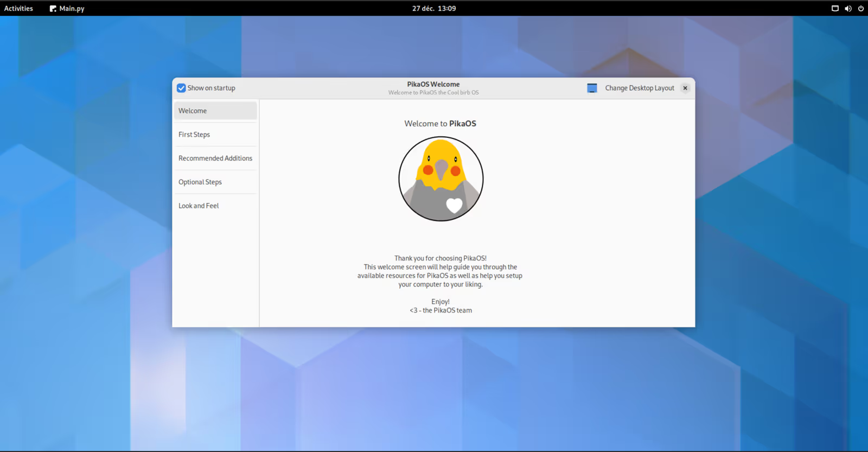The image size is (868, 452).
Task: Click the 'Show on startup' label text
Action: pos(212,88)
